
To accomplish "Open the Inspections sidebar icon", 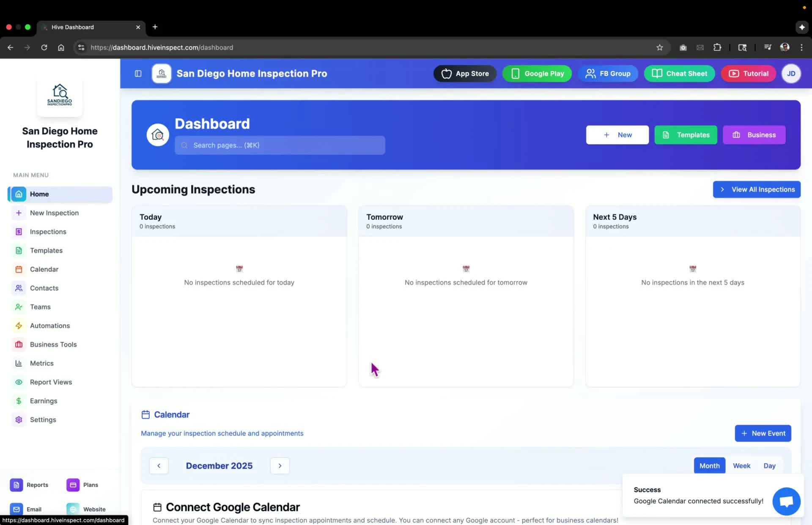I will [x=19, y=232].
